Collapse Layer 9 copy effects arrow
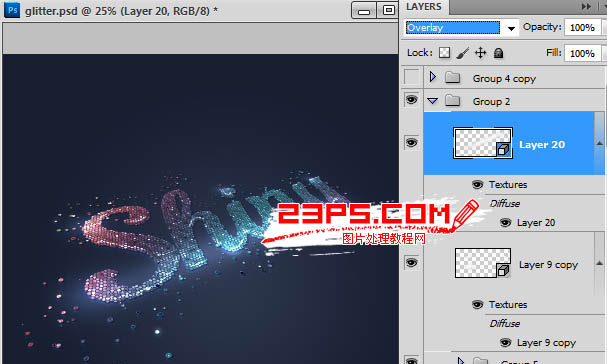Image resolution: width=607 pixels, height=364 pixels. (x=599, y=263)
